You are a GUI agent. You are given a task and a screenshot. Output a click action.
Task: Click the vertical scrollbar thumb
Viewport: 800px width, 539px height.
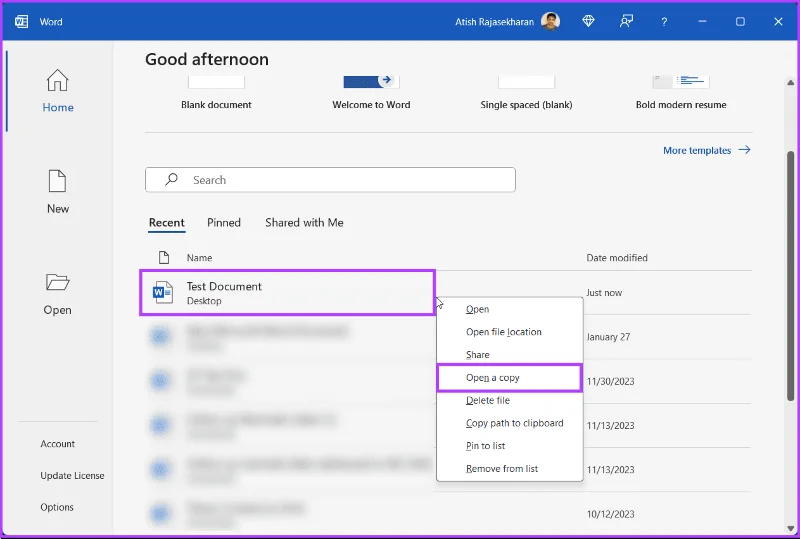[x=790, y=276]
